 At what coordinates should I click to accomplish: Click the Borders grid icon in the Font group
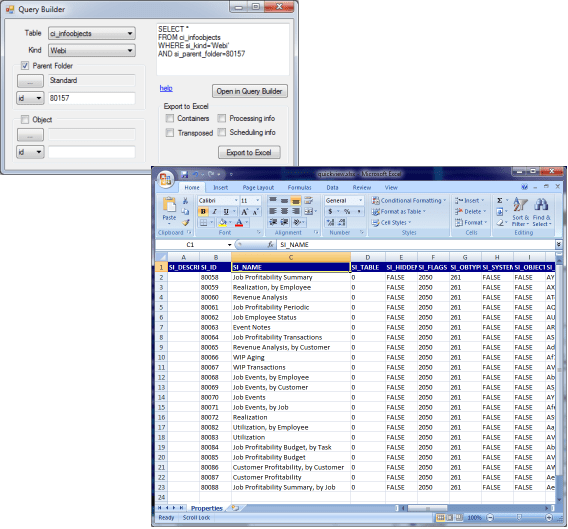[204, 222]
